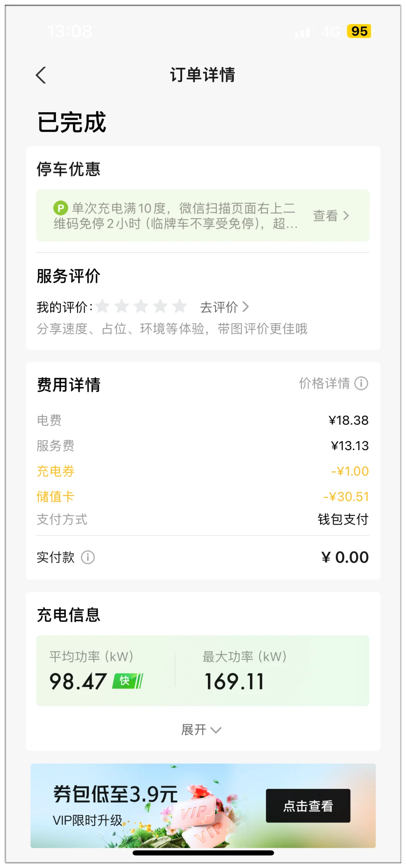Select the fifth rating star

[179, 306]
